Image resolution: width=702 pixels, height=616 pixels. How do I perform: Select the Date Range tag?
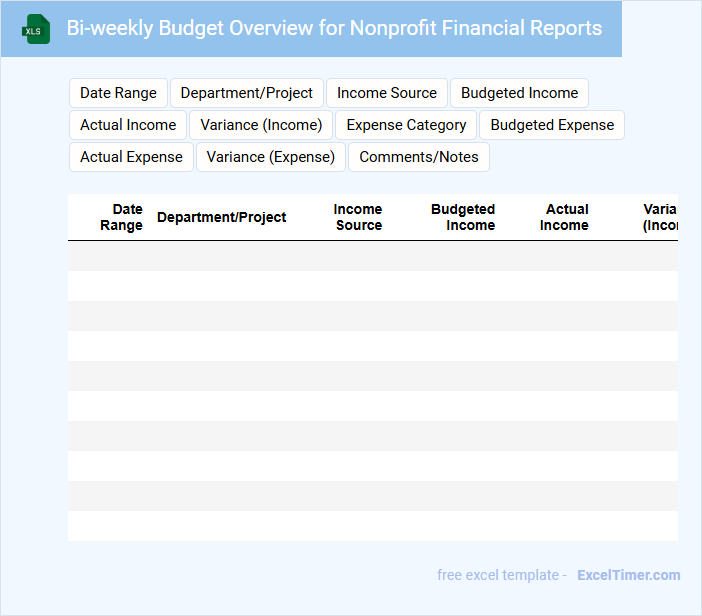coord(118,93)
